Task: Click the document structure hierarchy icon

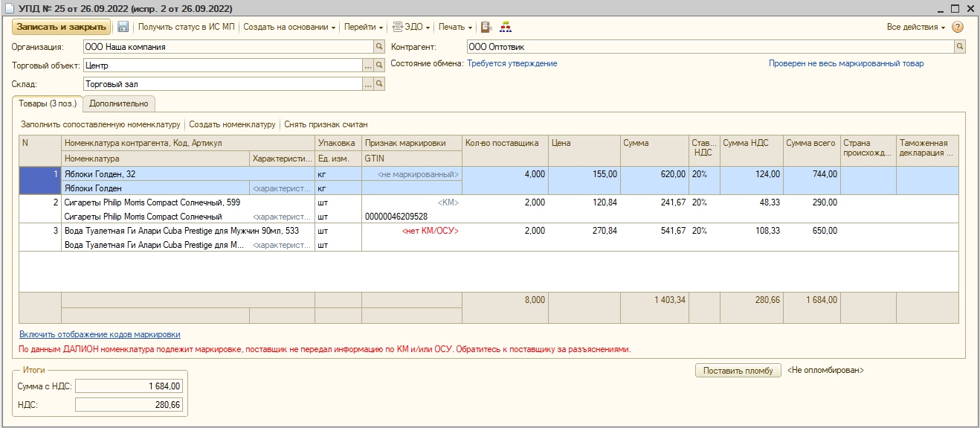Action: [x=506, y=27]
